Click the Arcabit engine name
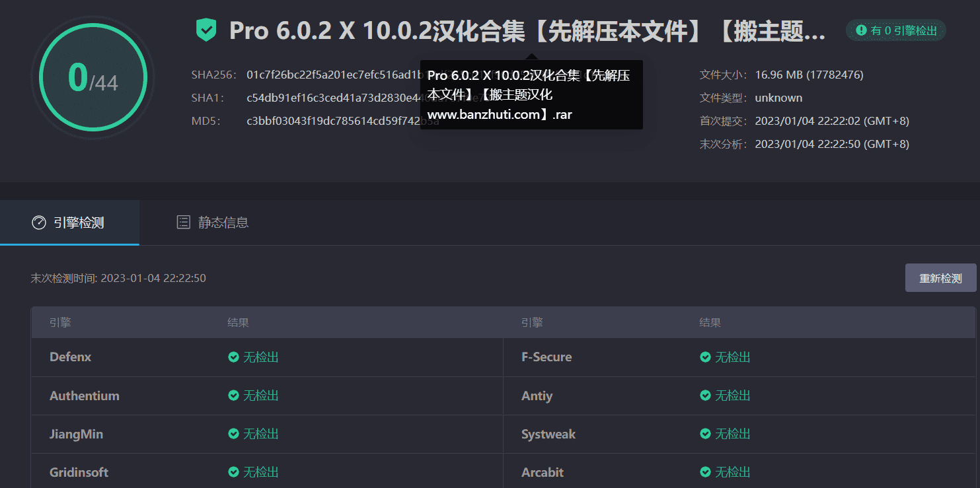This screenshot has width=980, height=488. (543, 472)
